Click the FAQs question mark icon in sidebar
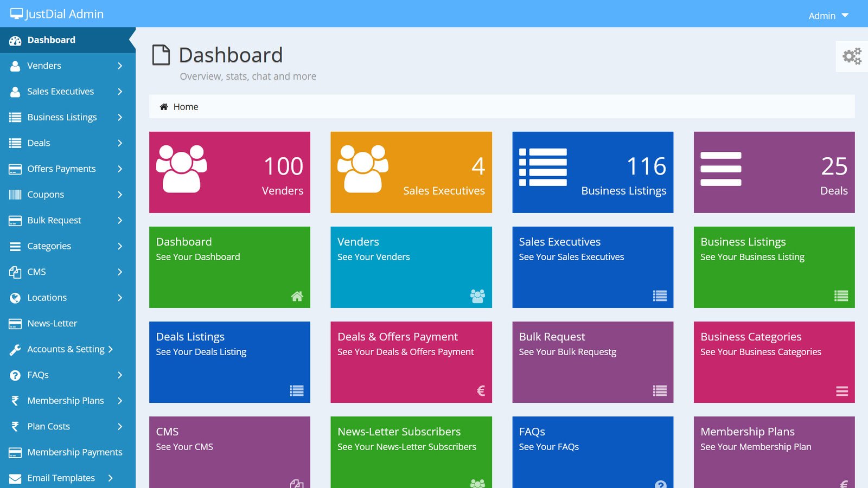The width and height of the screenshot is (868, 488). pyautogui.click(x=15, y=375)
